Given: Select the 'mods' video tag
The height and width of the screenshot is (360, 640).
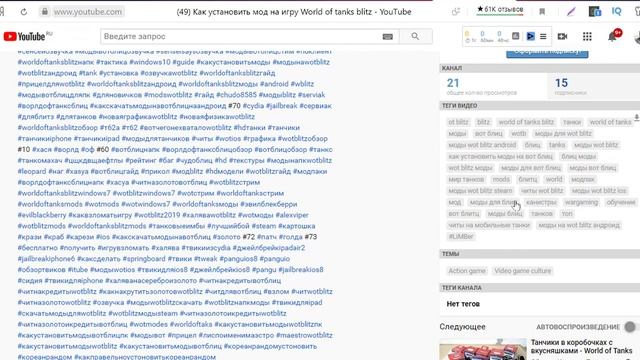Looking at the screenshot, I should pos(501,179).
